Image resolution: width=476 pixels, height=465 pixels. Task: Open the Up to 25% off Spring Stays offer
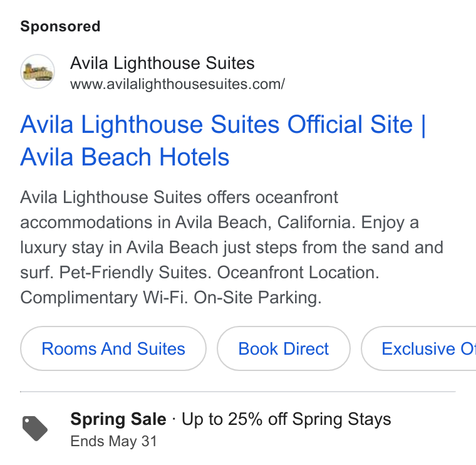(x=286, y=419)
